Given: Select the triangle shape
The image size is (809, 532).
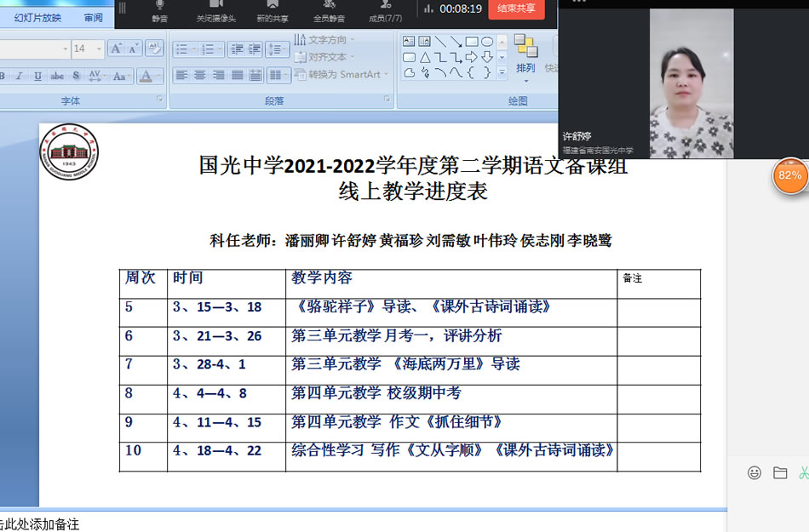Looking at the screenshot, I should click(425, 57).
